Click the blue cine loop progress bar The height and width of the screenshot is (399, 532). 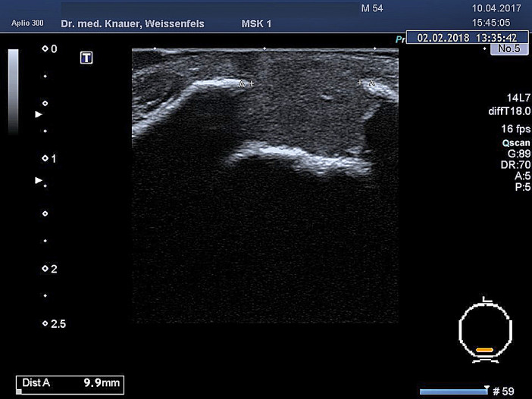(x=453, y=391)
